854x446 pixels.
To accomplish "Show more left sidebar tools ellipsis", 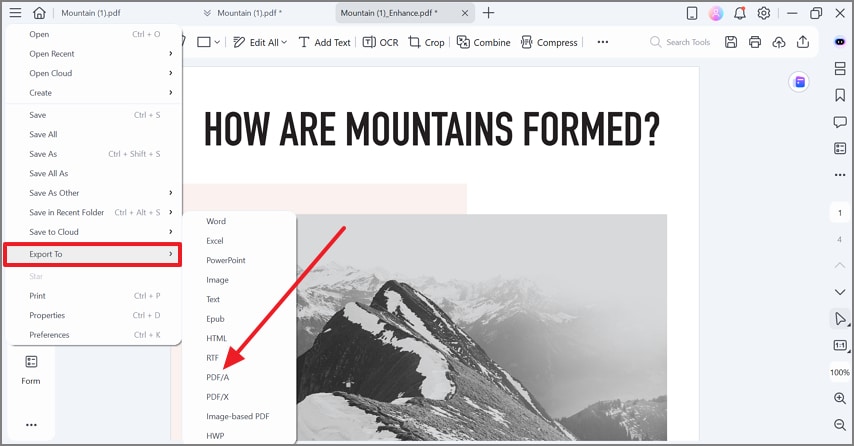I will point(31,425).
